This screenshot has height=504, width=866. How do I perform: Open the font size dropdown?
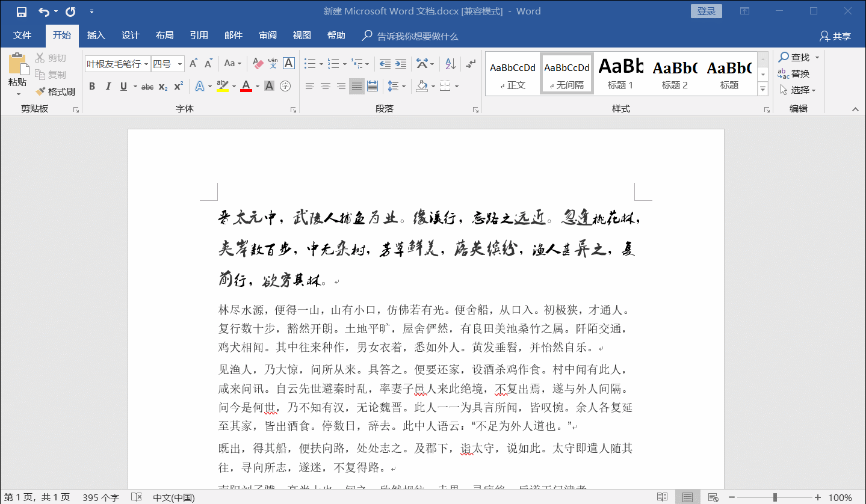[180, 64]
